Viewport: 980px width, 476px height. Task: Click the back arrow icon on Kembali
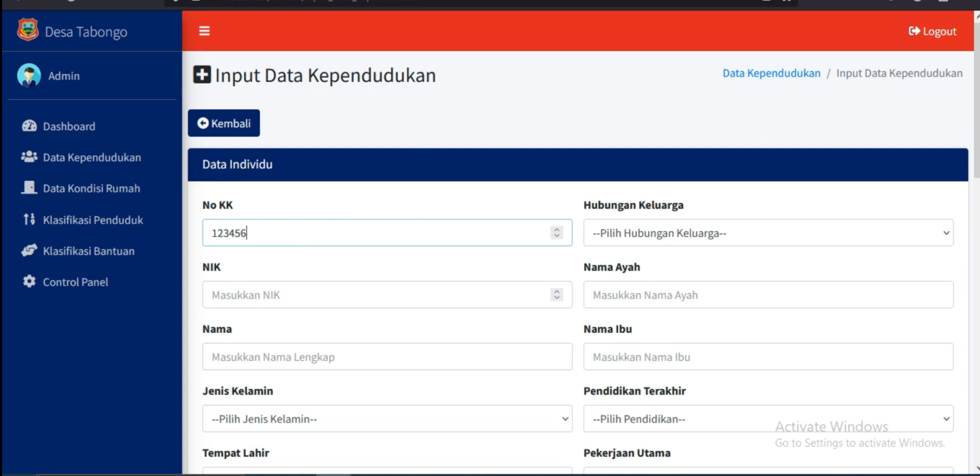tap(203, 123)
